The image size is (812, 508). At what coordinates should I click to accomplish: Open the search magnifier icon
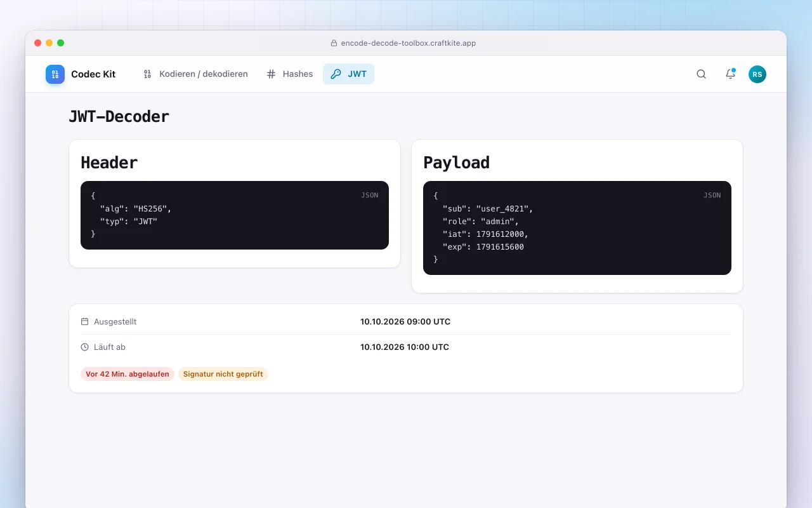(x=701, y=74)
